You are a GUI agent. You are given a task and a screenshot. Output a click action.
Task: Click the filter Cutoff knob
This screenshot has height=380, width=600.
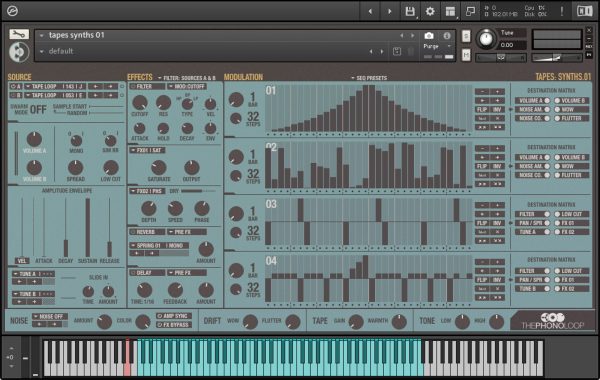click(140, 103)
